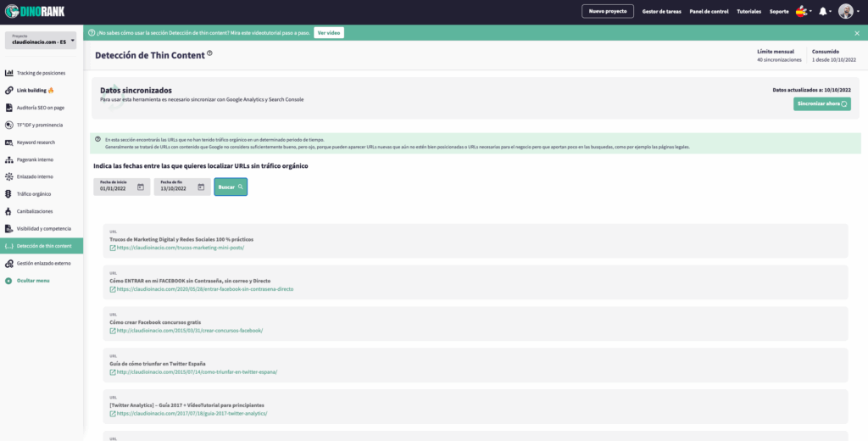Image resolution: width=868 pixels, height=441 pixels.
Task: Open link to guia-2017-twitter-analytics
Action: point(192,414)
